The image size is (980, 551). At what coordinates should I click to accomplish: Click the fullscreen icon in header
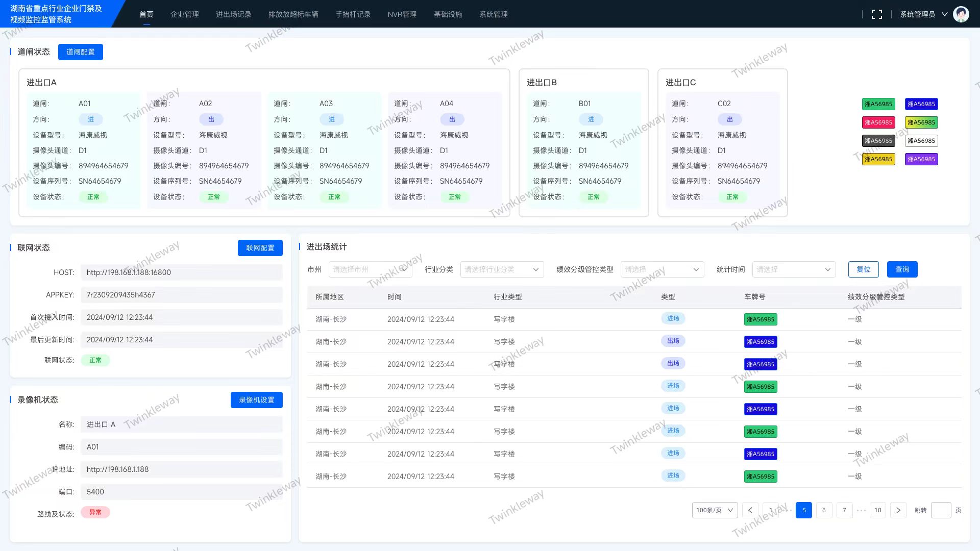click(876, 14)
